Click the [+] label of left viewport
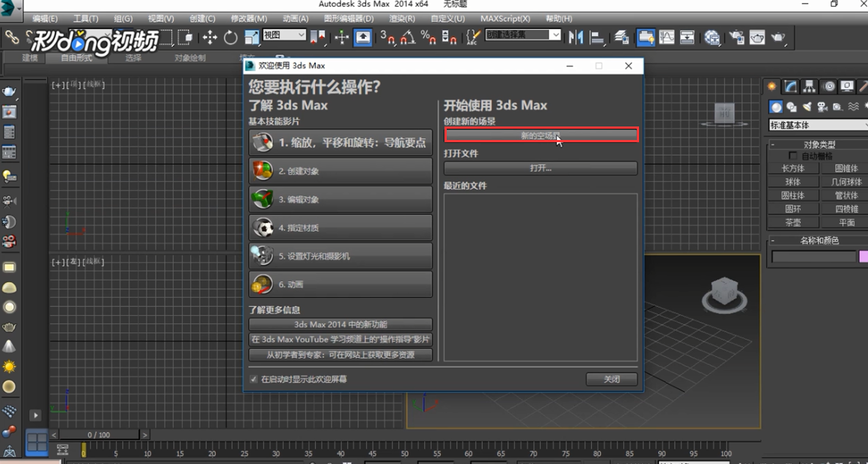The height and width of the screenshot is (464, 868). [57, 262]
